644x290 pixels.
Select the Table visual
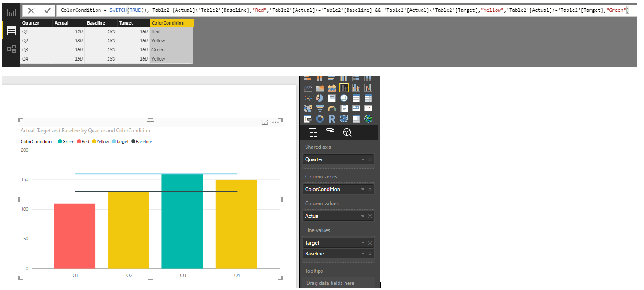tap(356, 98)
